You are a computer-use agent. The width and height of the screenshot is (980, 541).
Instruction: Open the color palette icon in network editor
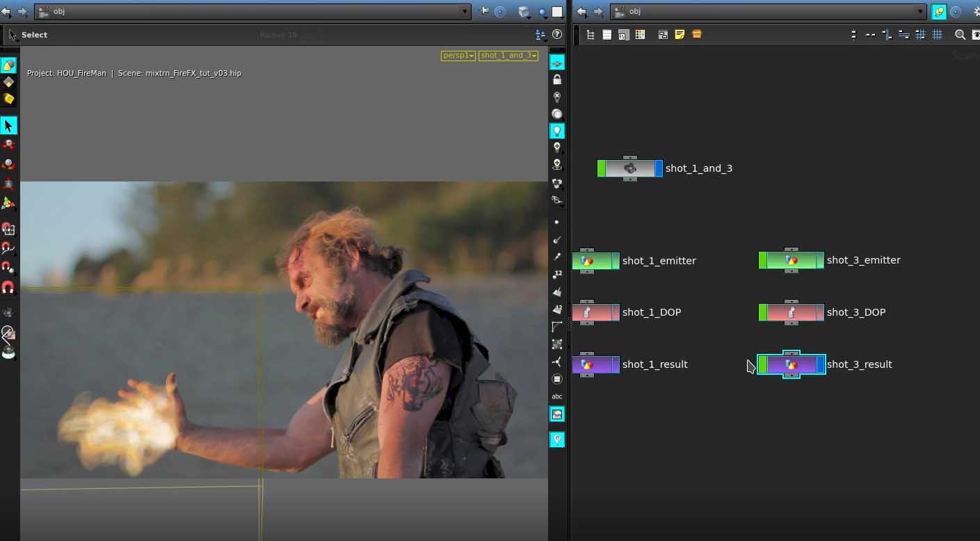pyautogui.click(x=640, y=34)
